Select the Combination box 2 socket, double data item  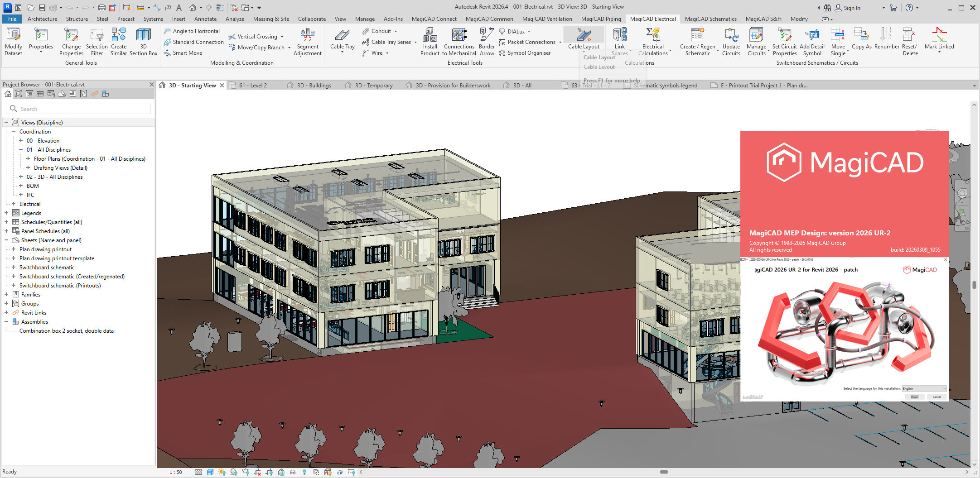(67, 331)
